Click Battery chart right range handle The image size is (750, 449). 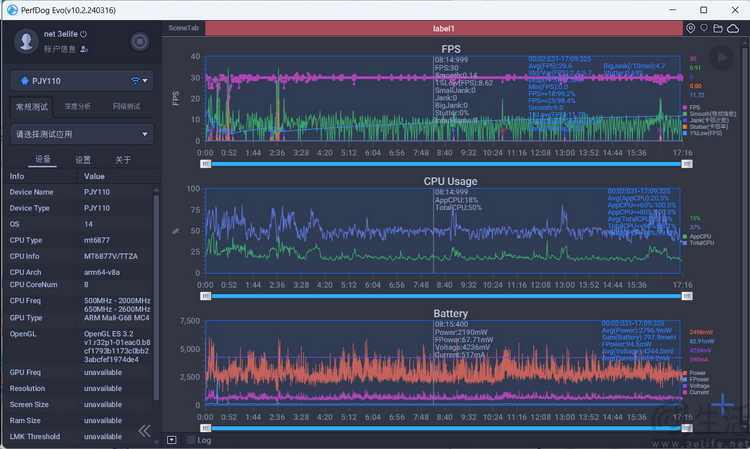coord(687,428)
